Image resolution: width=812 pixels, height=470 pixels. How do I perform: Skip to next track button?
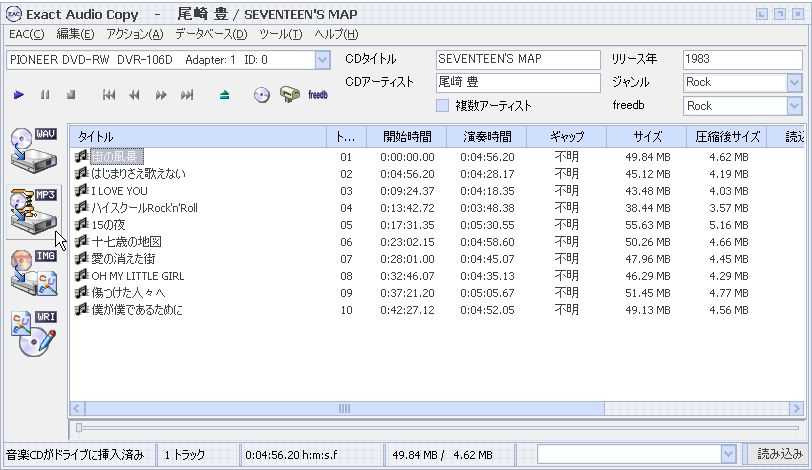tap(187, 95)
